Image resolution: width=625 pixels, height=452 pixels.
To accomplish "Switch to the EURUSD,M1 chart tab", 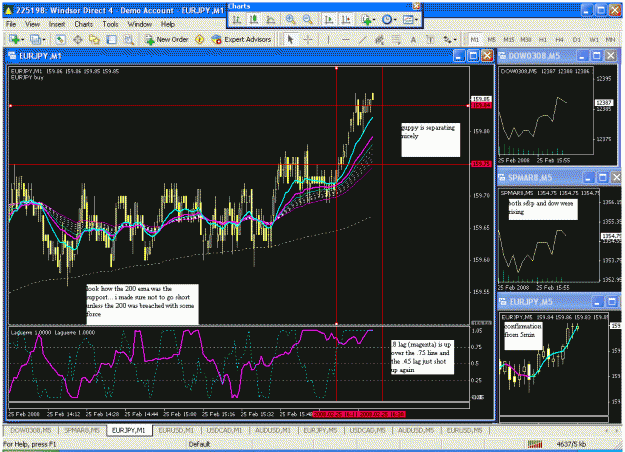I will tap(176, 430).
